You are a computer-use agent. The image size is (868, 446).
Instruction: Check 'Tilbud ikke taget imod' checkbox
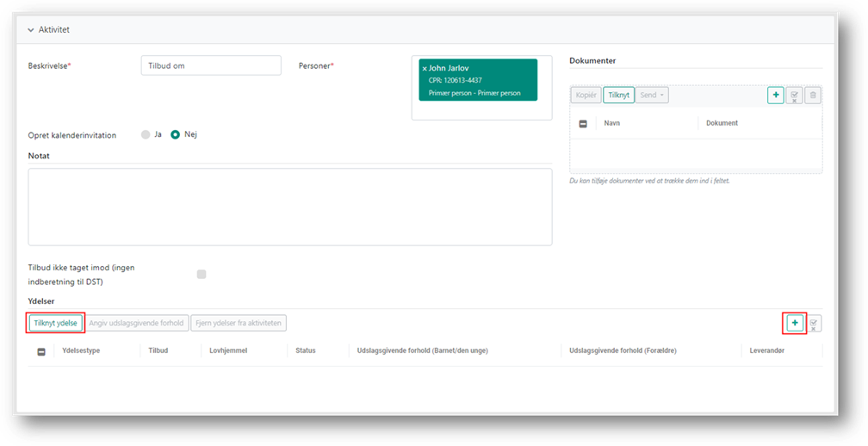pyautogui.click(x=201, y=274)
